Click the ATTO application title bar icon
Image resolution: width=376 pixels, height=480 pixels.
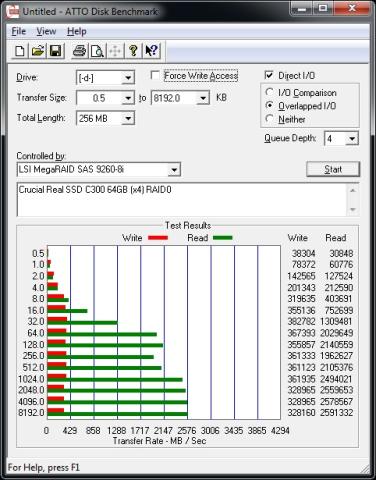tap(13, 12)
